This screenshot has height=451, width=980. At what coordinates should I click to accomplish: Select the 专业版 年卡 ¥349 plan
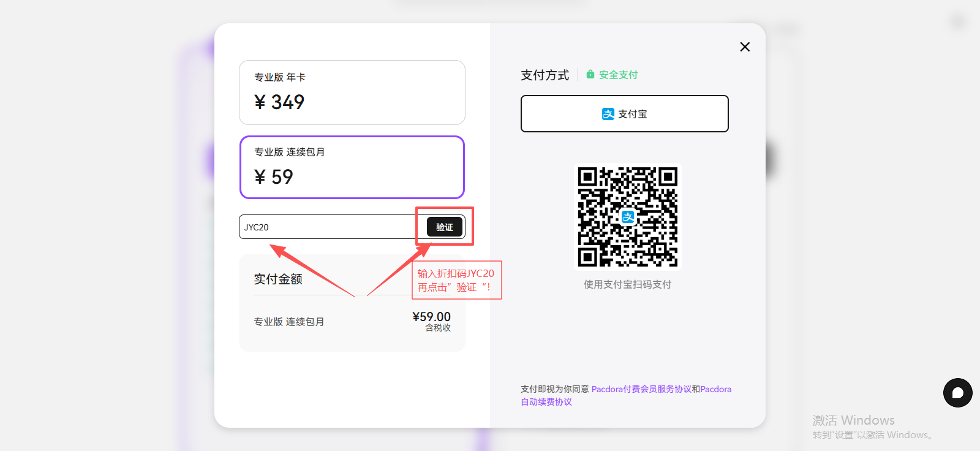(352, 93)
